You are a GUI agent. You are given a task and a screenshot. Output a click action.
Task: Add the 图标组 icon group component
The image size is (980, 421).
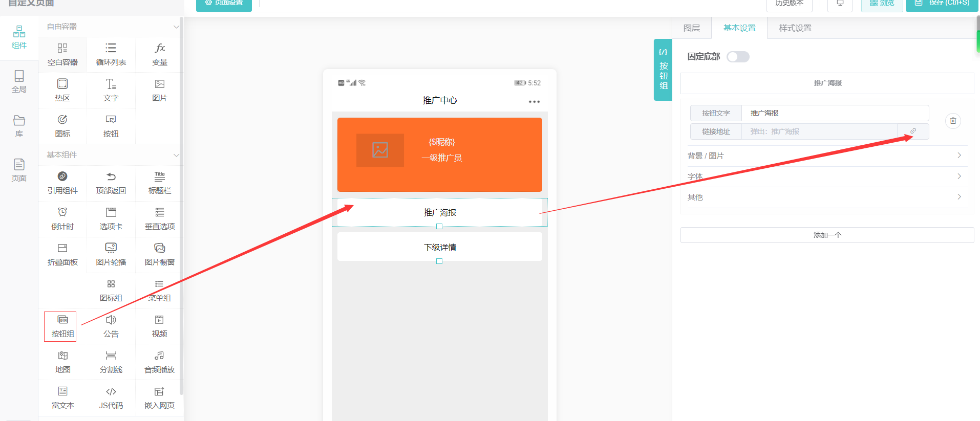[x=111, y=290]
